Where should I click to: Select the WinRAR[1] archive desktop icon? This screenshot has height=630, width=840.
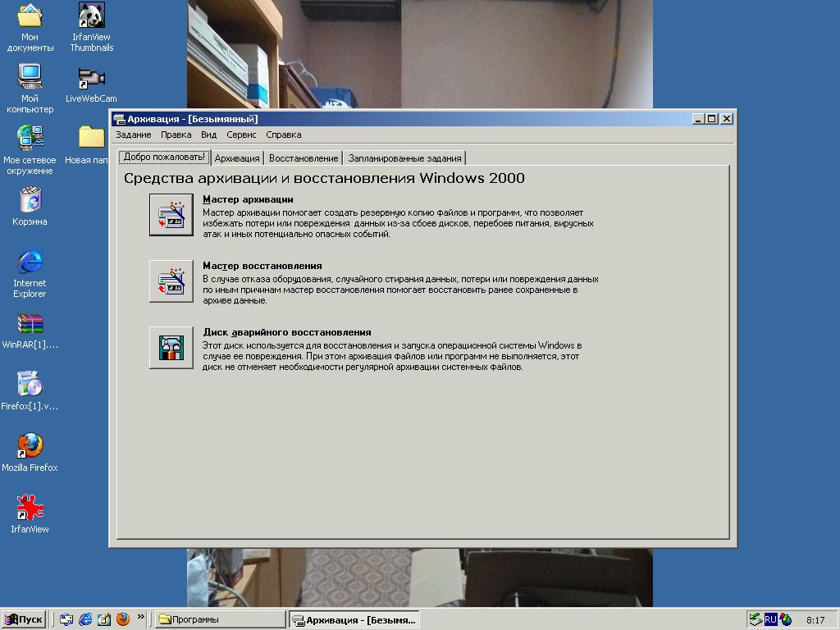pos(30,331)
